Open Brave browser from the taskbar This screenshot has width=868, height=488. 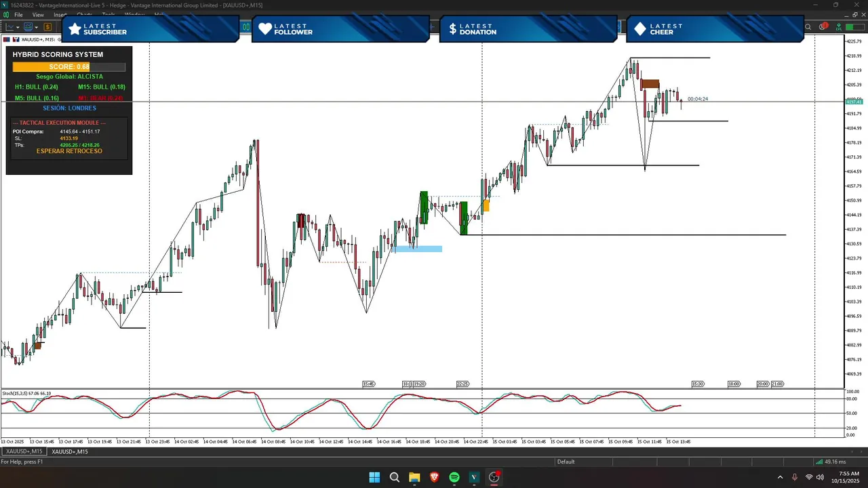tap(434, 477)
